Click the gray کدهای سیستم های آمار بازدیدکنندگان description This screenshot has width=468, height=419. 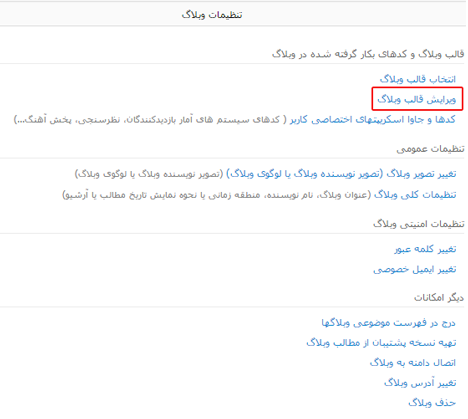pyautogui.click(x=150, y=119)
